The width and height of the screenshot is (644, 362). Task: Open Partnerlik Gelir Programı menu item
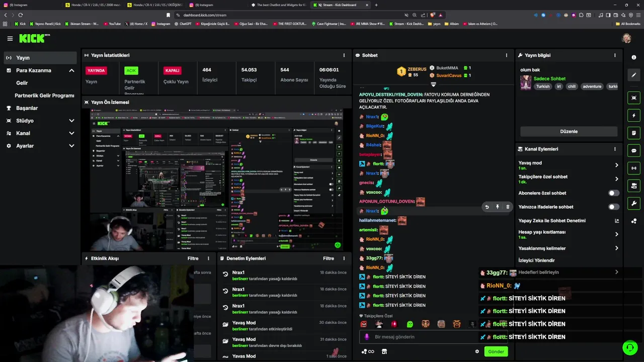(x=44, y=96)
